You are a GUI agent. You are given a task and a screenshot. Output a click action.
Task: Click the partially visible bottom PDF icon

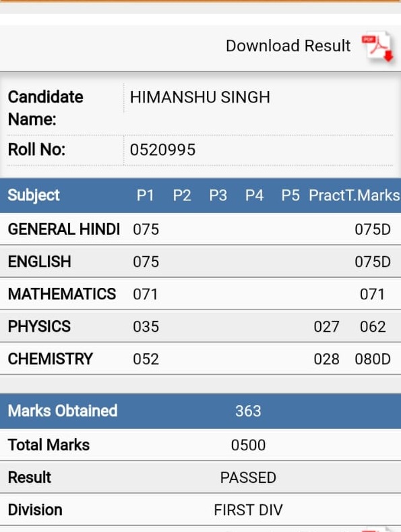377,529
